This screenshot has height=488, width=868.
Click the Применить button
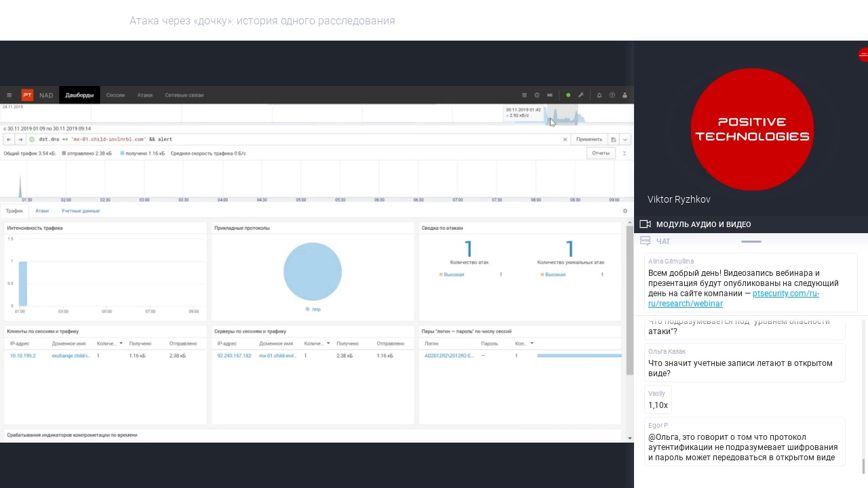(589, 140)
